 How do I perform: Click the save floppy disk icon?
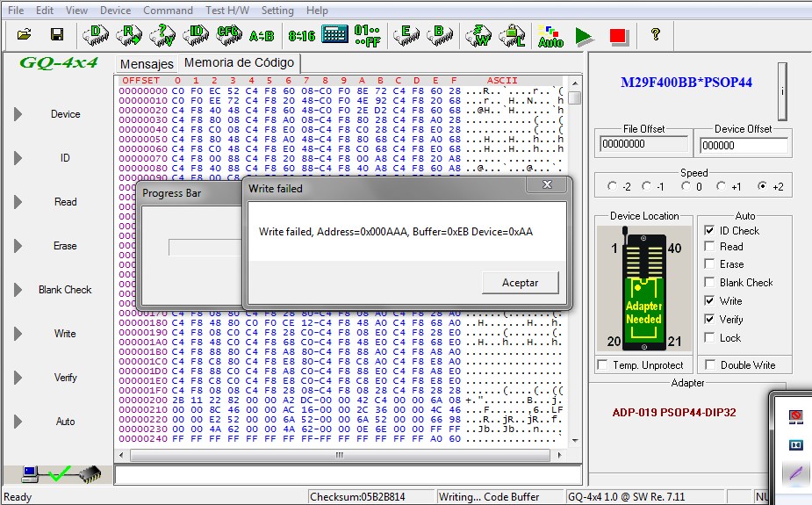57,35
